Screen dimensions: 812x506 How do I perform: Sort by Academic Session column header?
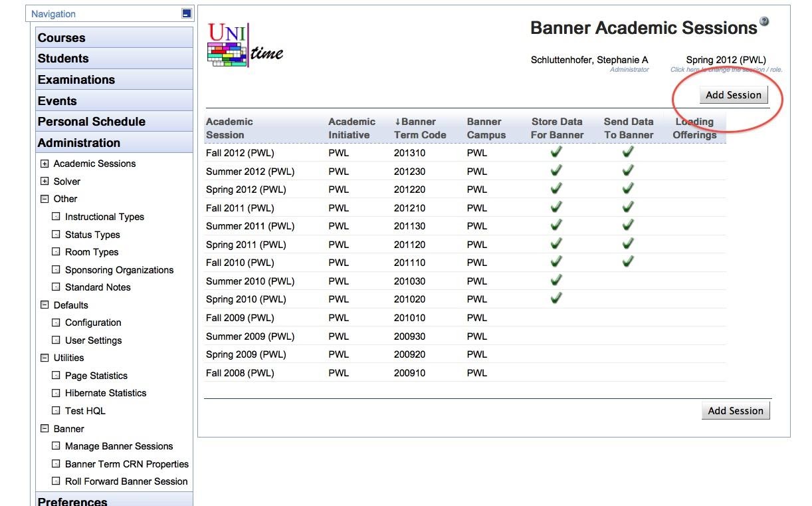pyautogui.click(x=229, y=128)
